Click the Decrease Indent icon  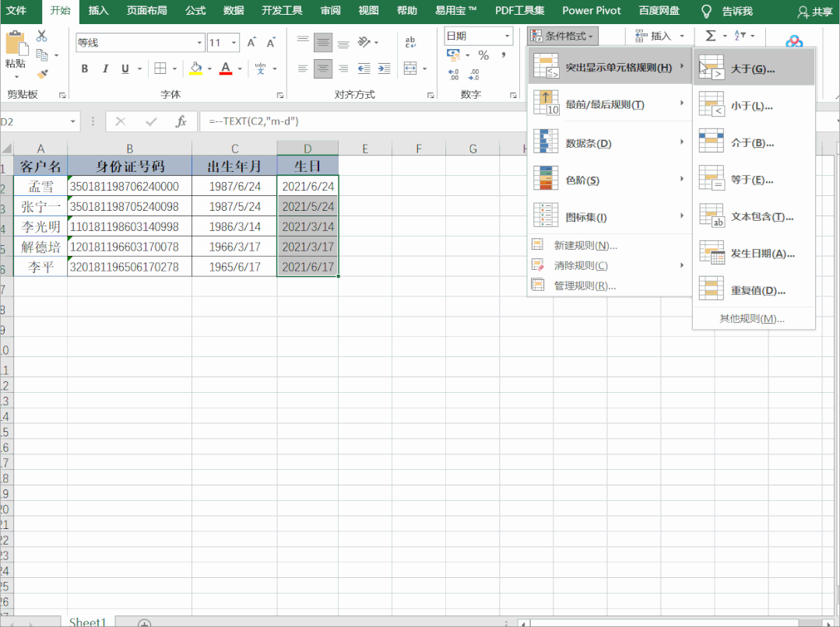(x=364, y=68)
